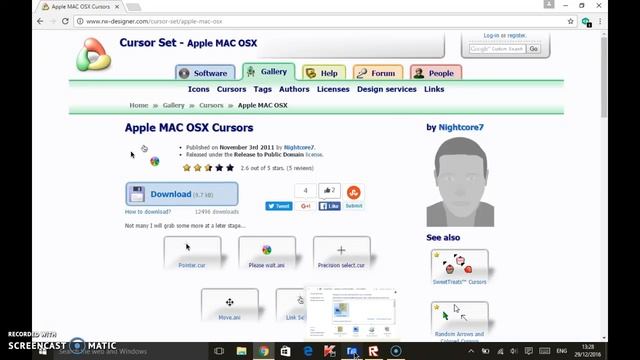
Task: Select Cursors in gallery submenu
Action: (x=231, y=89)
